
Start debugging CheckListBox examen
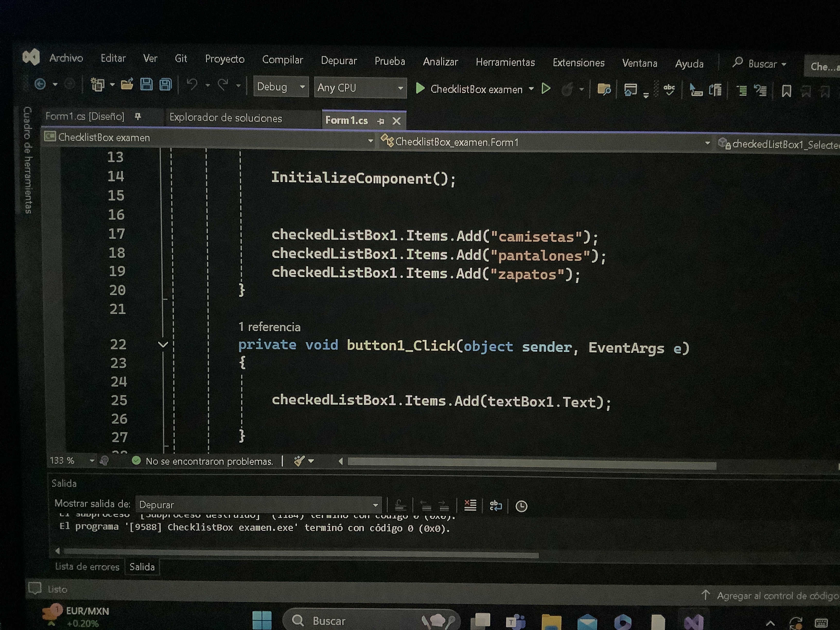click(420, 89)
